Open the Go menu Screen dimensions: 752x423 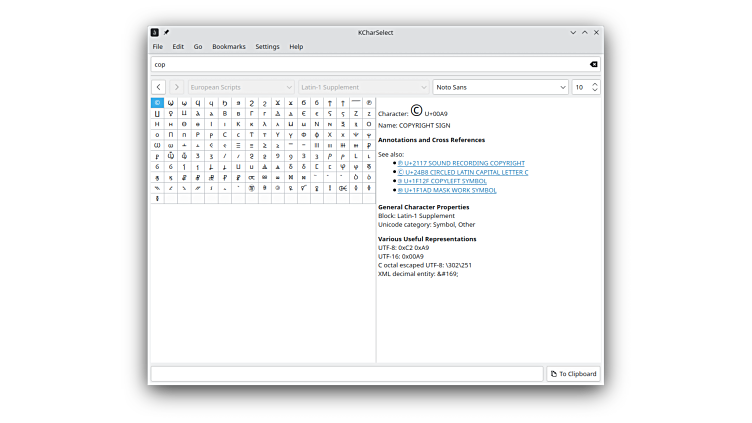[198, 47]
